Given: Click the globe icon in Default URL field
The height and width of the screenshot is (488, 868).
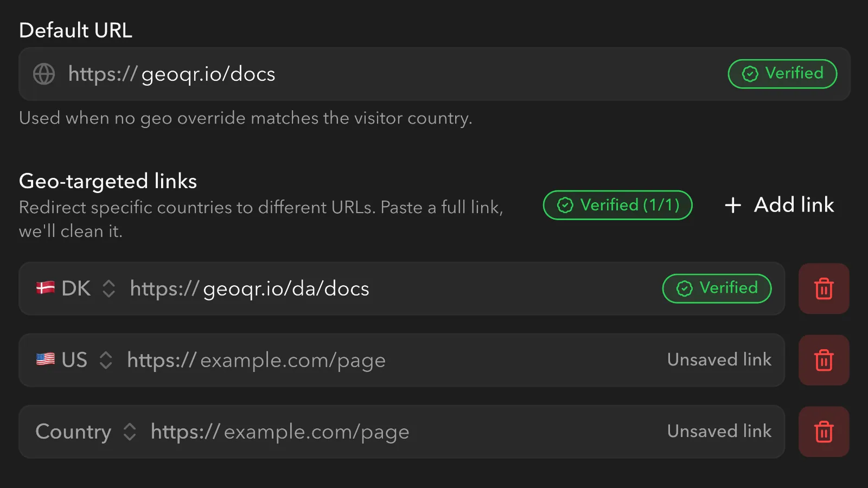Looking at the screenshot, I should [44, 74].
